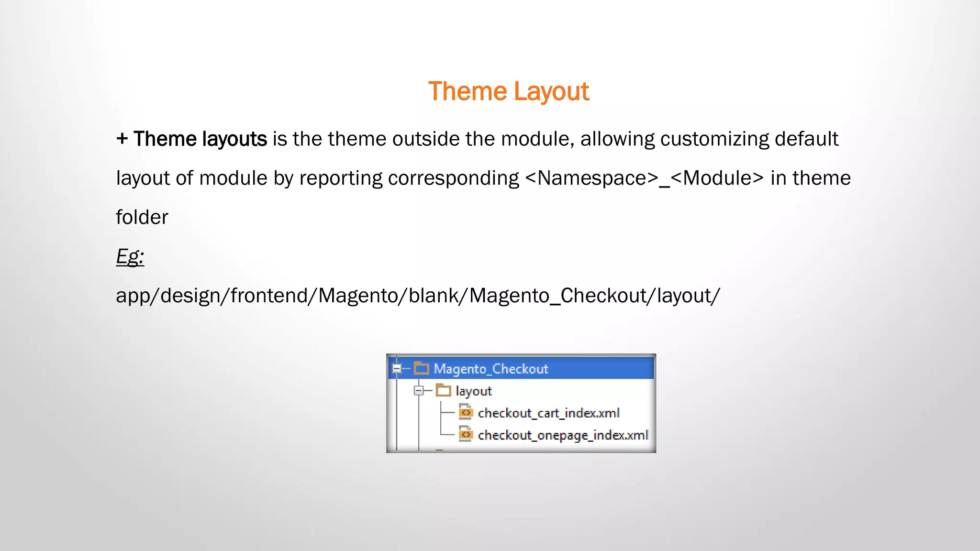Click the checkout_cart_index.xml file icon
The width and height of the screenshot is (980, 551).
tap(466, 411)
